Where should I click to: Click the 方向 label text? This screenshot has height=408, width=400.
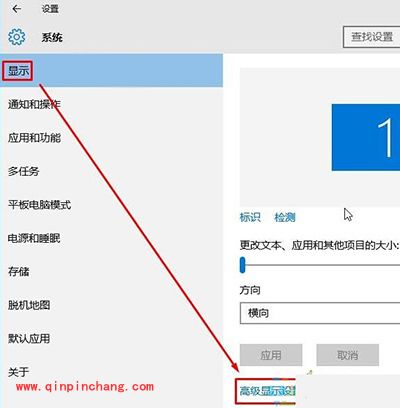pos(250,290)
